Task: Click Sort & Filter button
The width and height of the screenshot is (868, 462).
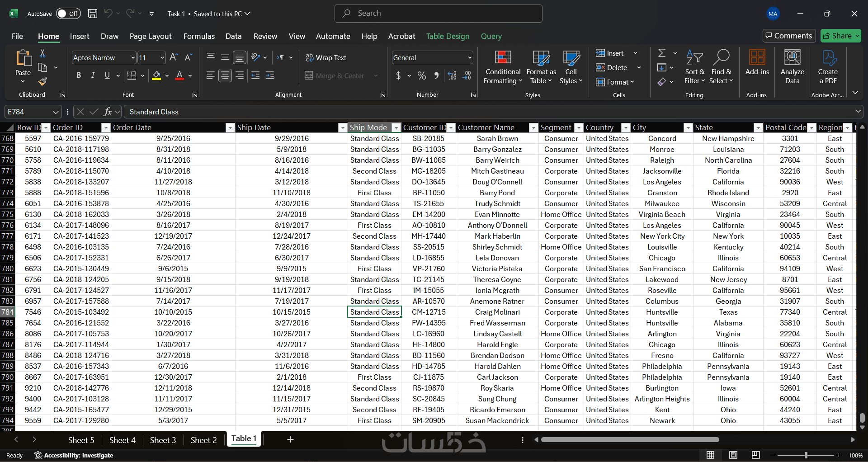Action: (694, 67)
